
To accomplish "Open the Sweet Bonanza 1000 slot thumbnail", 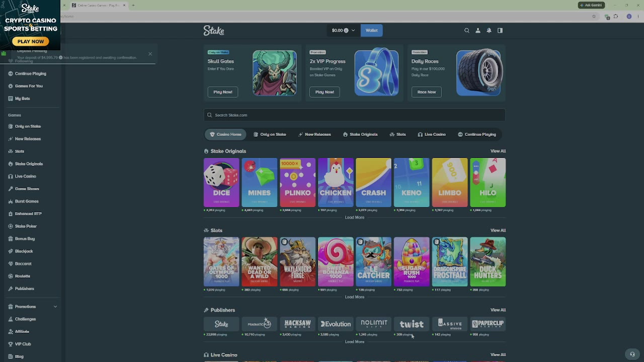I will (x=336, y=262).
